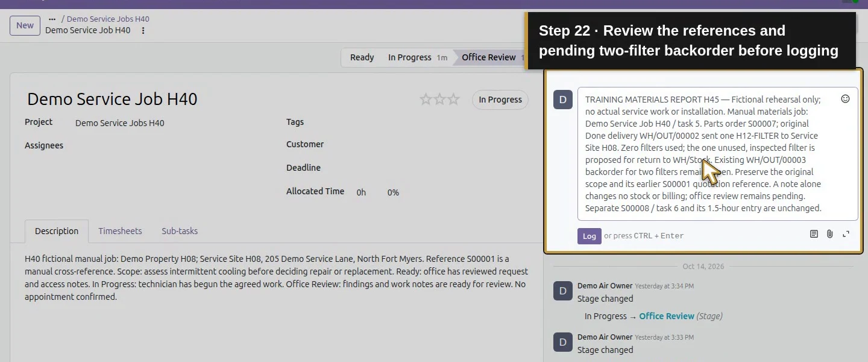The width and height of the screenshot is (868, 362).
Task: Click Demo Air Owner at 3:33 PM
Action: tap(605, 337)
